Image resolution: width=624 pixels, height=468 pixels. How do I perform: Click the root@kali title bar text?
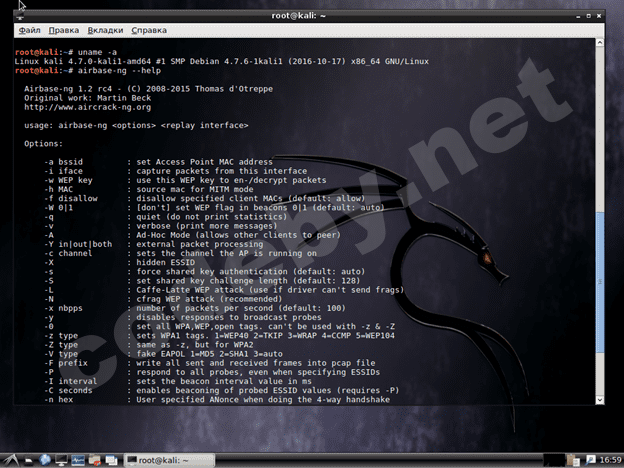point(298,16)
